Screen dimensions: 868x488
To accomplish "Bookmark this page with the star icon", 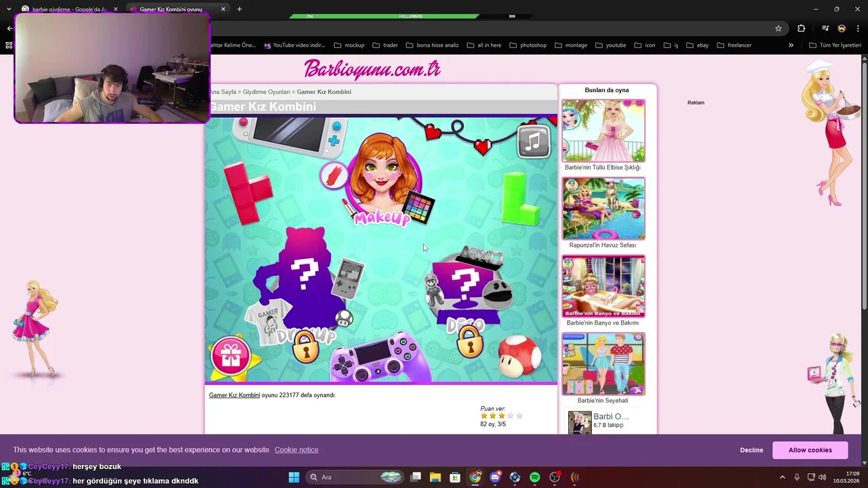I will click(x=778, y=28).
